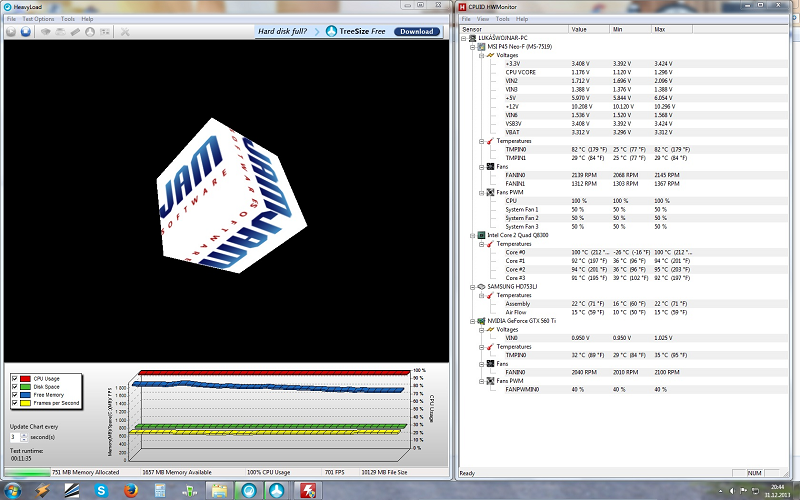Collapse the LUKAŠWDJNAR-PC root node
The width and height of the screenshot is (800, 500).
click(464, 38)
